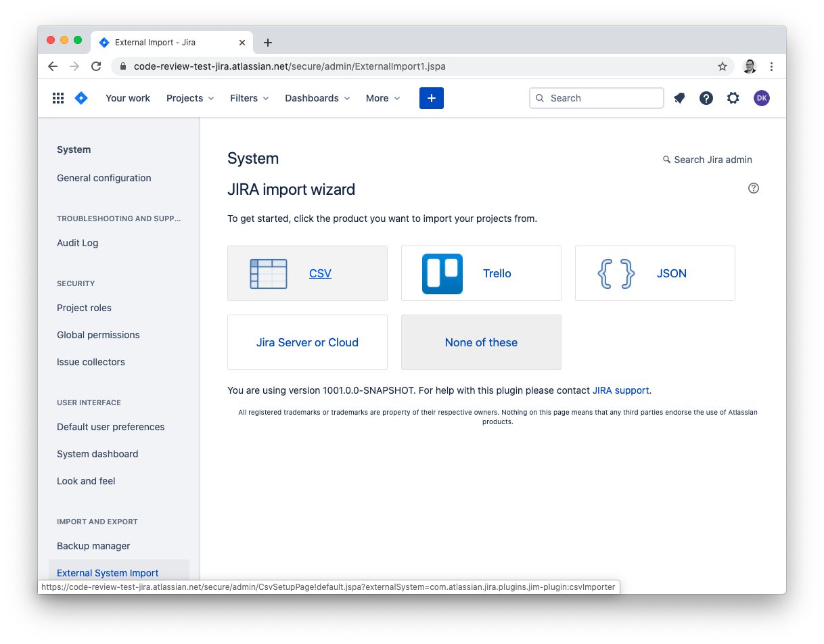
Task: Click Search Jira admin
Action: pos(708,160)
